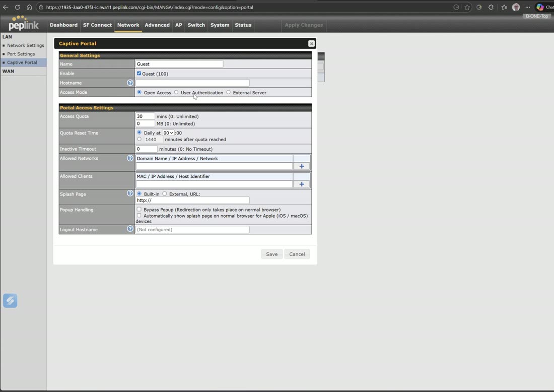Screen dimensions: 554x392
Task: Expand WAN section in sidebar
Action: pos(8,71)
